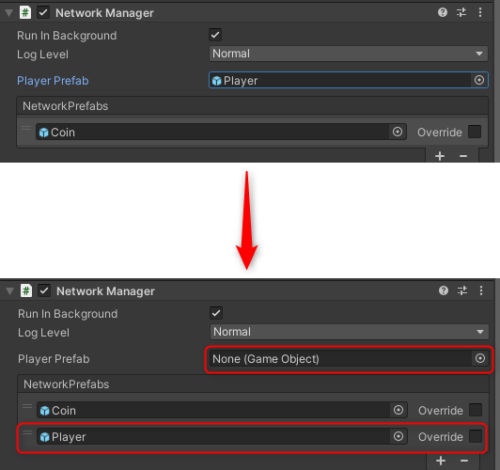Collapse the lower Network Manager component foldout
The image size is (500, 470).
click(x=10, y=291)
